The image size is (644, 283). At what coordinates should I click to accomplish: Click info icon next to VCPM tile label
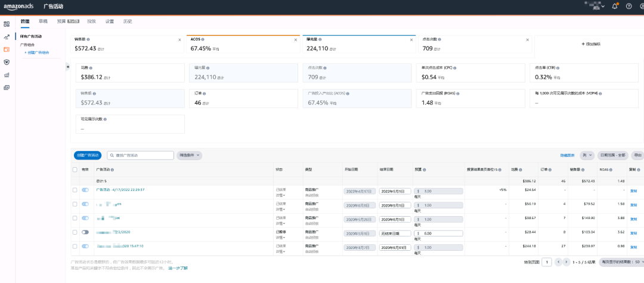click(x=601, y=93)
